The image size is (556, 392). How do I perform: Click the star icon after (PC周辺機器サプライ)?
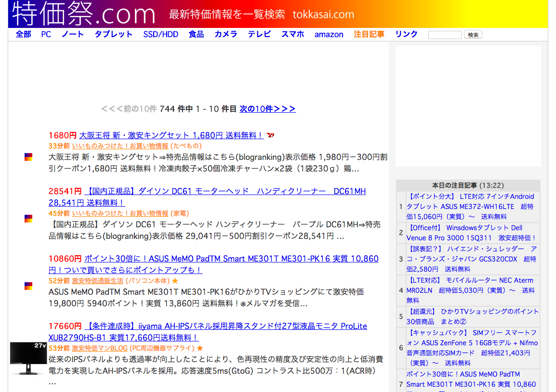(200, 348)
